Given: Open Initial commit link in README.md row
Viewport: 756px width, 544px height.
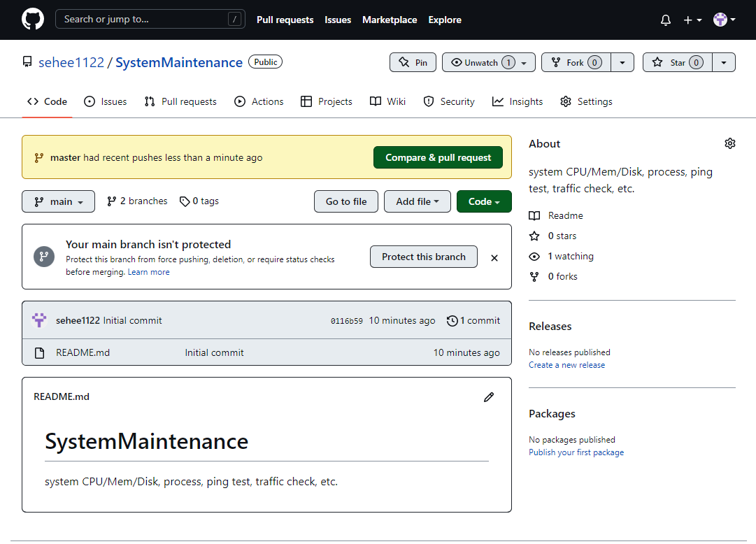Looking at the screenshot, I should (214, 352).
